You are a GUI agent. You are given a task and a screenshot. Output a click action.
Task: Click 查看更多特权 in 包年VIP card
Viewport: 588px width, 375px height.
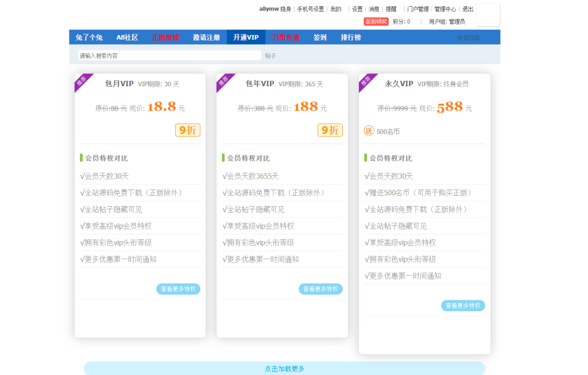(x=320, y=289)
